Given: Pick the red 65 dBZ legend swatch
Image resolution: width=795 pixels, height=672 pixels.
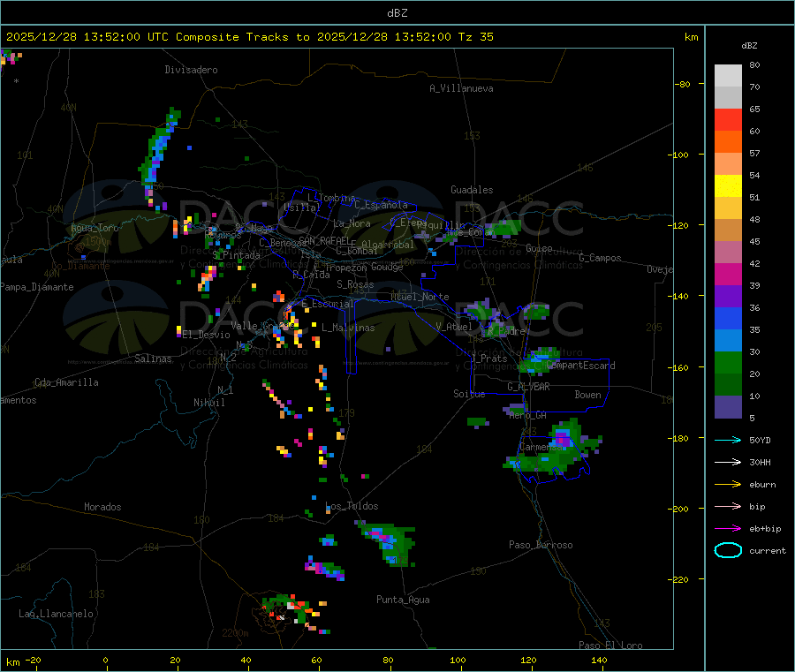Looking at the screenshot, I should pos(728,119).
